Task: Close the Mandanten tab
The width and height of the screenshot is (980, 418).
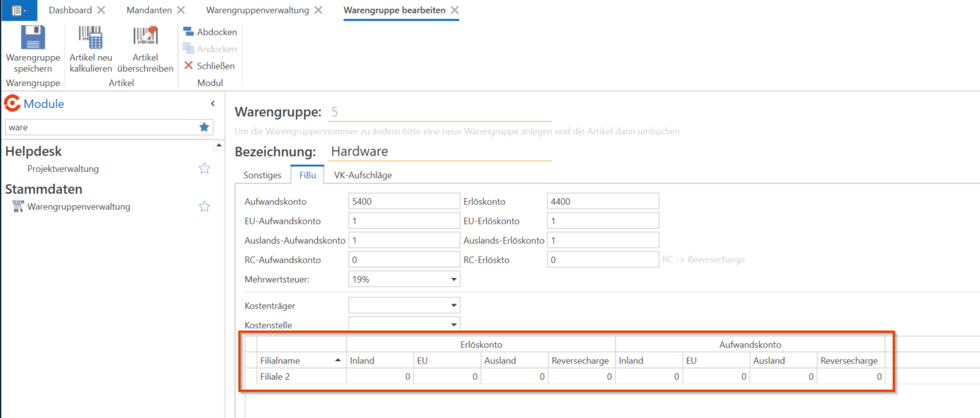Action: 181,10
